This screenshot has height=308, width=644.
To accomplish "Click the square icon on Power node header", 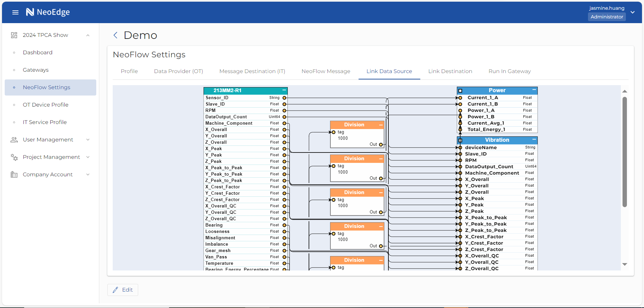I will (460, 90).
